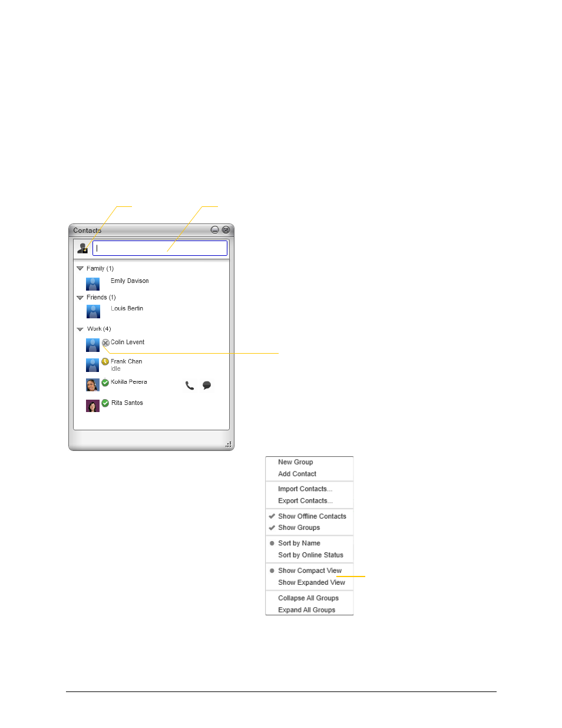Select Import Contacts menu entry
Viewport: 562px width, 728px height.
click(305, 489)
